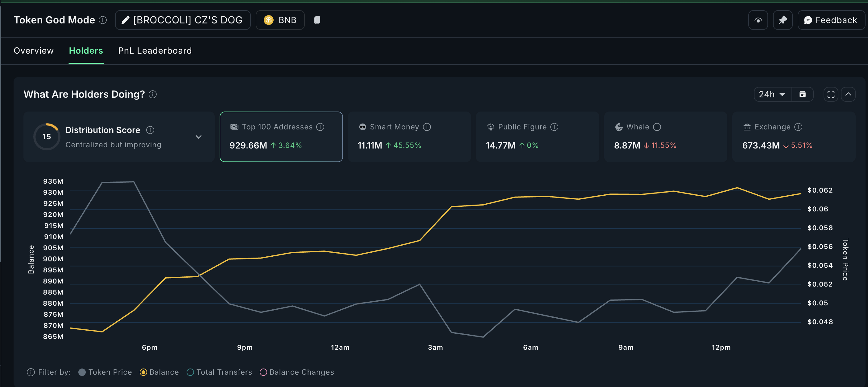Click info icon beside Whale label
868x387 pixels.
657,127
